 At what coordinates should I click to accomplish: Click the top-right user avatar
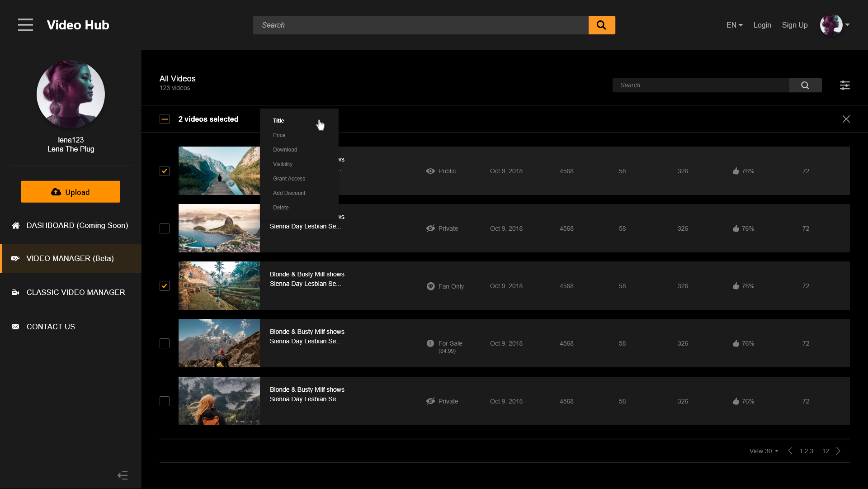[x=831, y=25]
